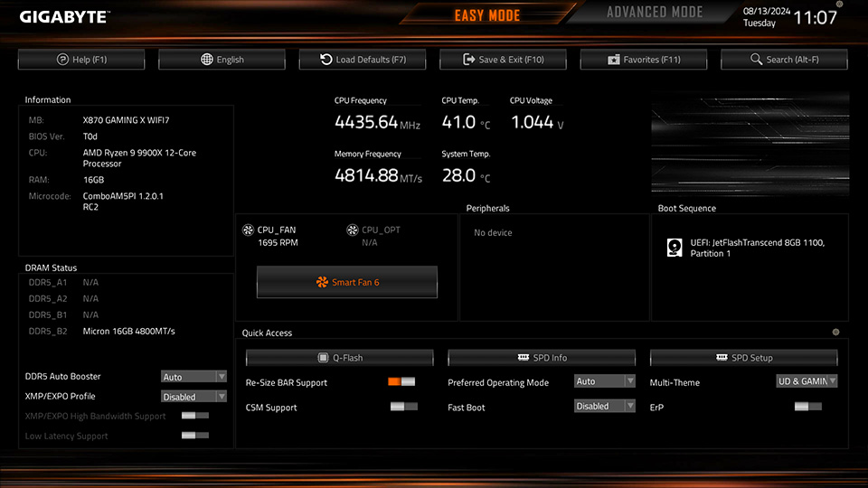Viewport: 868px width, 488px height.
Task: Click the small gear icon in Quick Access
Action: click(835, 333)
